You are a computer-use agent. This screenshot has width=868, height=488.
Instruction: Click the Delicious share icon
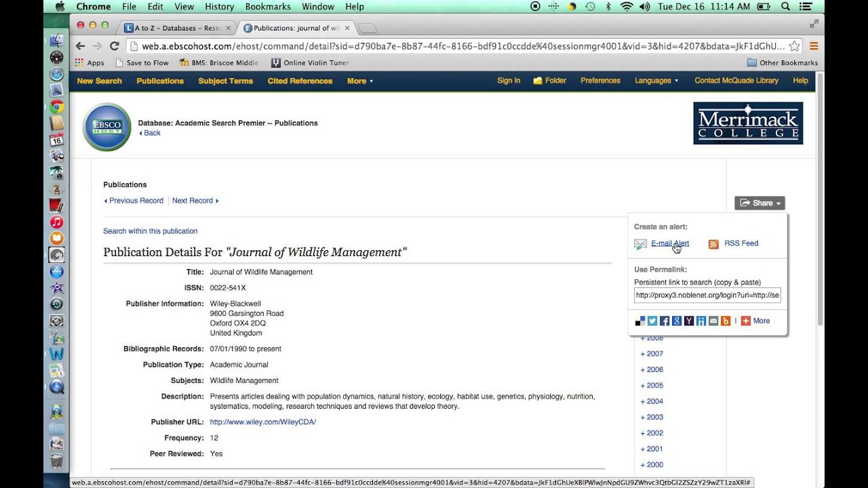click(640, 321)
